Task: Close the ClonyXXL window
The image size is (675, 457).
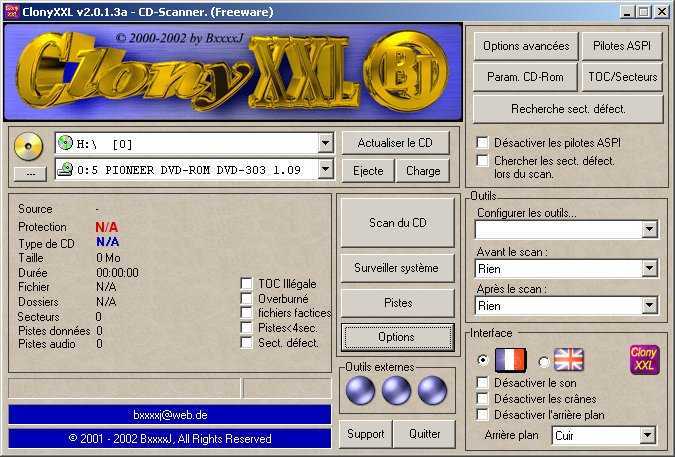Action: click(x=662, y=12)
